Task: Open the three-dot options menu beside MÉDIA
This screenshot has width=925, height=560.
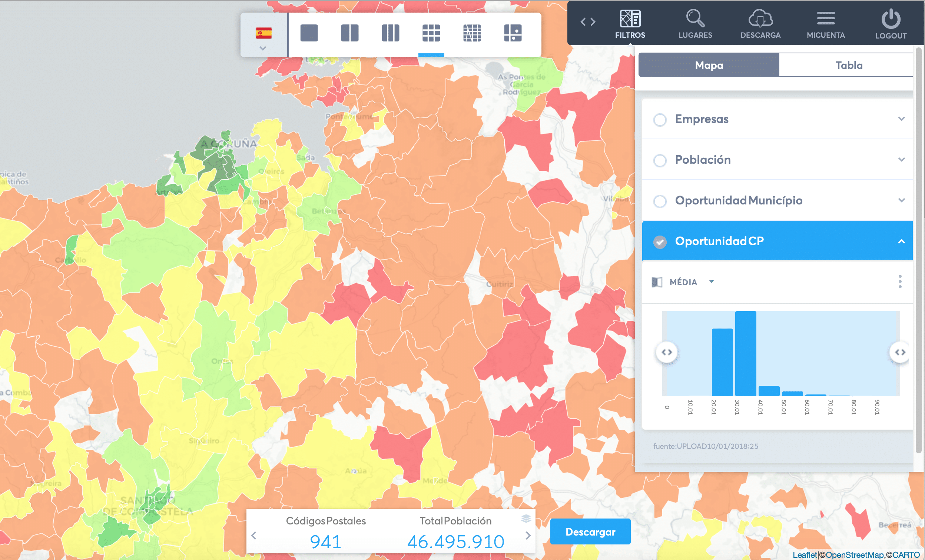Action: [900, 282]
